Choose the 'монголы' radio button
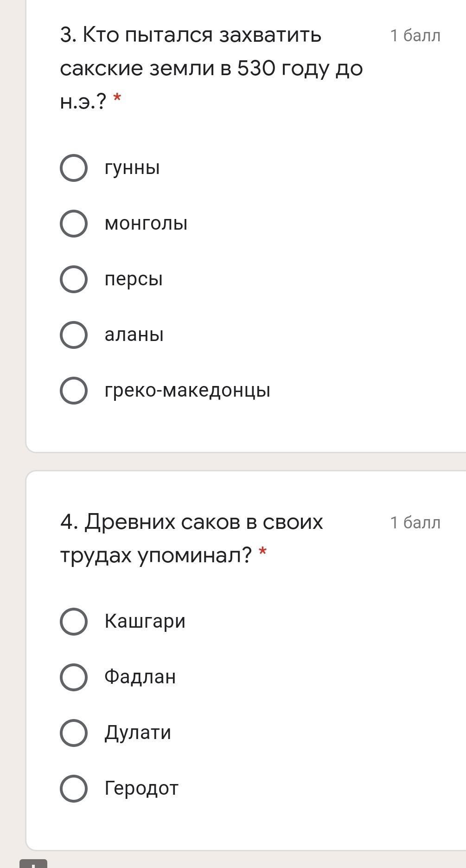Screen dimensions: 466x868 [x=74, y=224]
